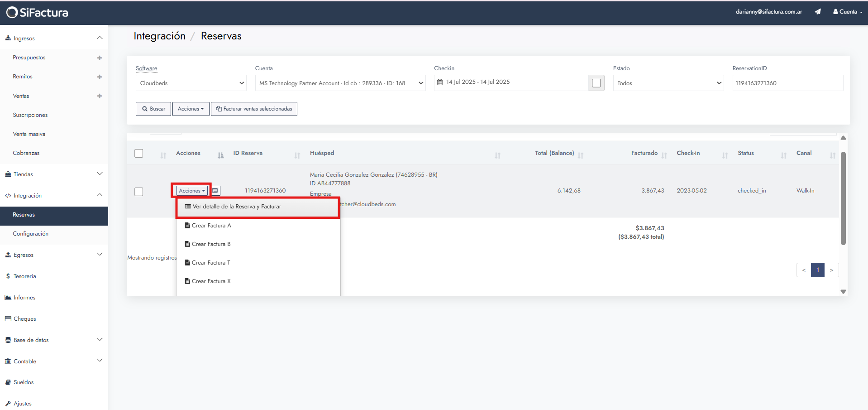Viewport: 868px width, 410px height.
Task: Click the ReservationID input field
Action: (x=788, y=83)
